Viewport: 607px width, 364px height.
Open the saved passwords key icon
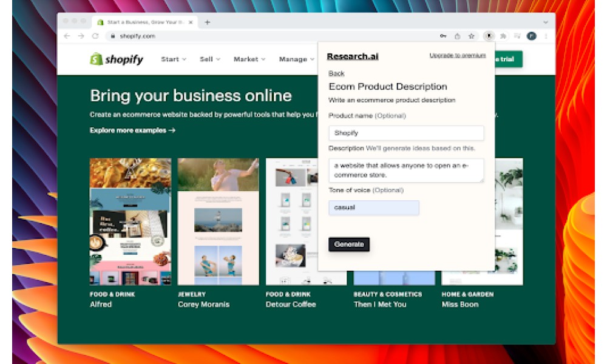coord(443,36)
